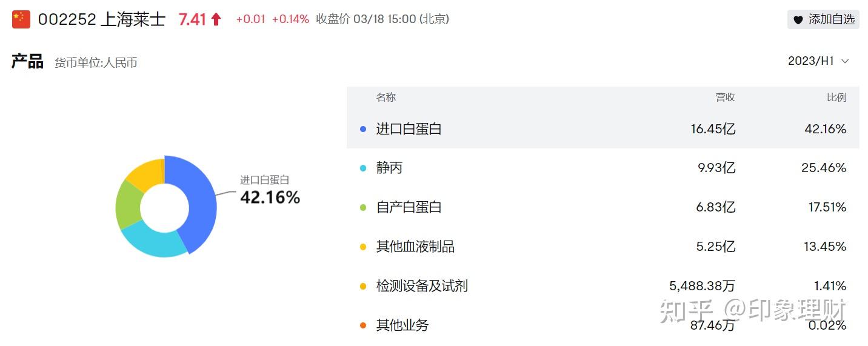The width and height of the screenshot is (868, 346).
Task: Click the 比例 column header
Action: pyautogui.click(x=836, y=98)
